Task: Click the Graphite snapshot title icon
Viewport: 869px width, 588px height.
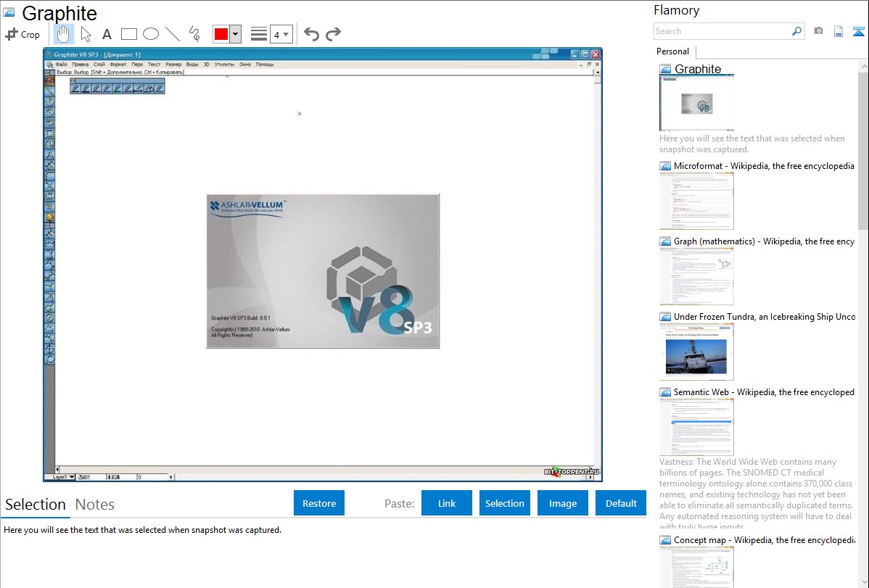Action: [665, 70]
